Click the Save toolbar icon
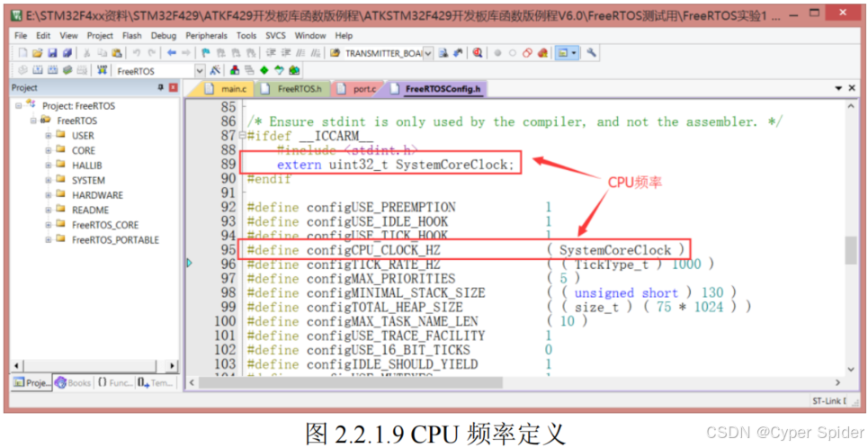The height and width of the screenshot is (448, 868). pyautogui.click(x=52, y=52)
